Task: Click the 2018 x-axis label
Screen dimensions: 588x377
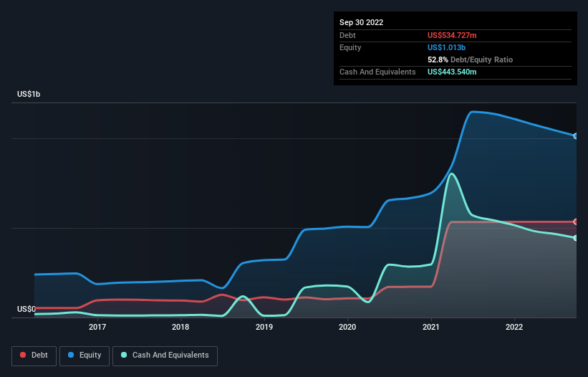Action: 180,327
